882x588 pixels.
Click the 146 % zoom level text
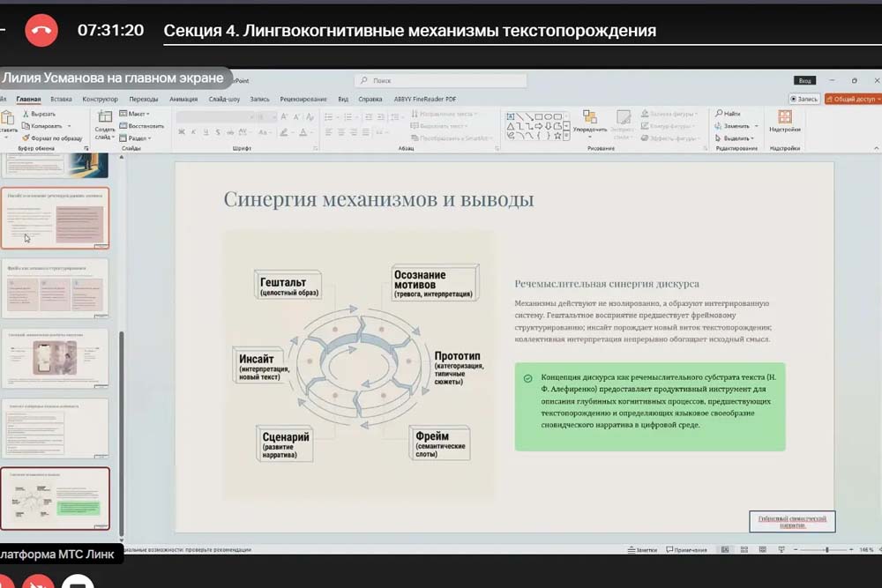(866, 550)
